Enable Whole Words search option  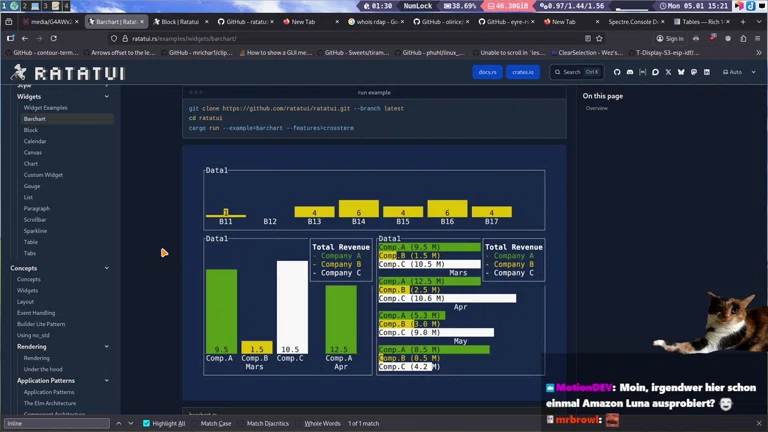(x=322, y=424)
